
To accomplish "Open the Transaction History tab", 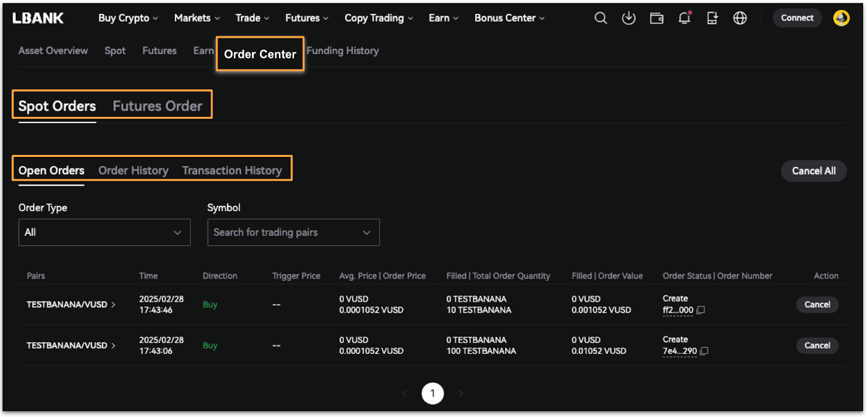I will click(x=232, y=170).
